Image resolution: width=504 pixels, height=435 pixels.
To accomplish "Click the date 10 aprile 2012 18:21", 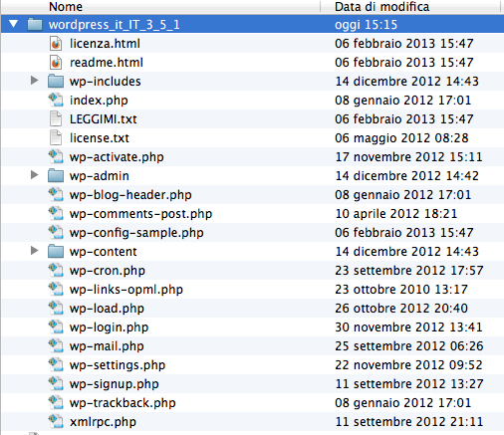I will pyautogui.click(x=395, y=214).
